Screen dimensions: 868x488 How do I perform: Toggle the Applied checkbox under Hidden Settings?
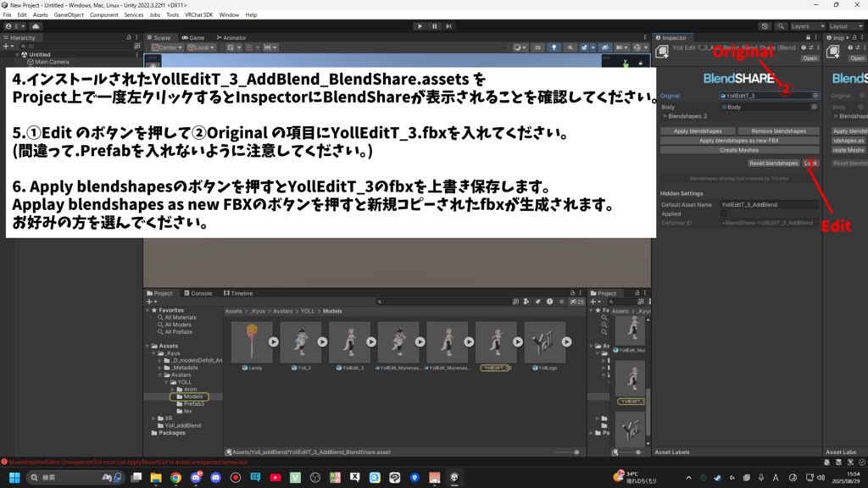[x=724, y=213]
